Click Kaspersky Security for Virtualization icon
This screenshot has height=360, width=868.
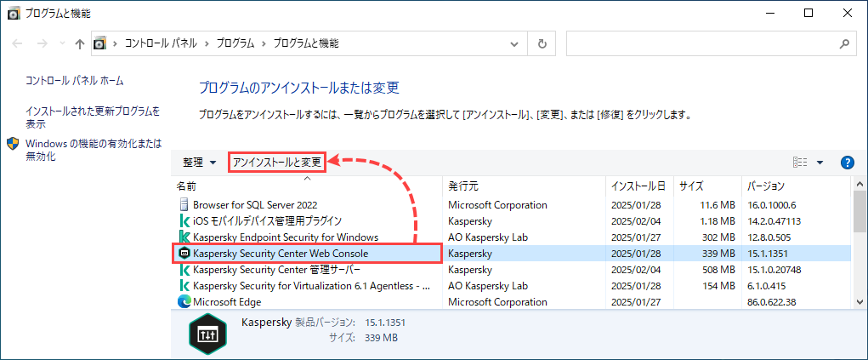click(x=184, y=286)
